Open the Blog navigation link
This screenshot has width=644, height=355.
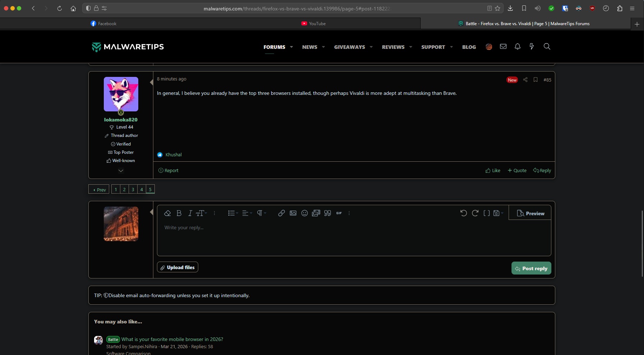click(x=469, y=47)
